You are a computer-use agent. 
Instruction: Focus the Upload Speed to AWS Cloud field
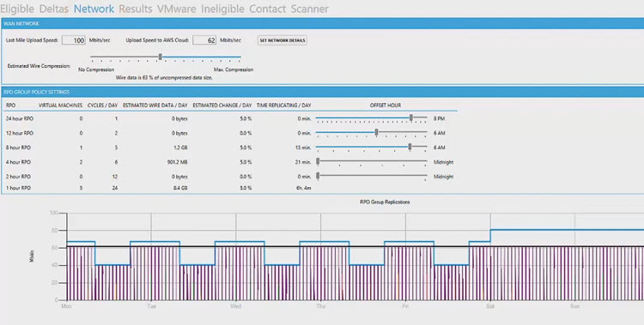pyautogui.click(x=204, y=40)
